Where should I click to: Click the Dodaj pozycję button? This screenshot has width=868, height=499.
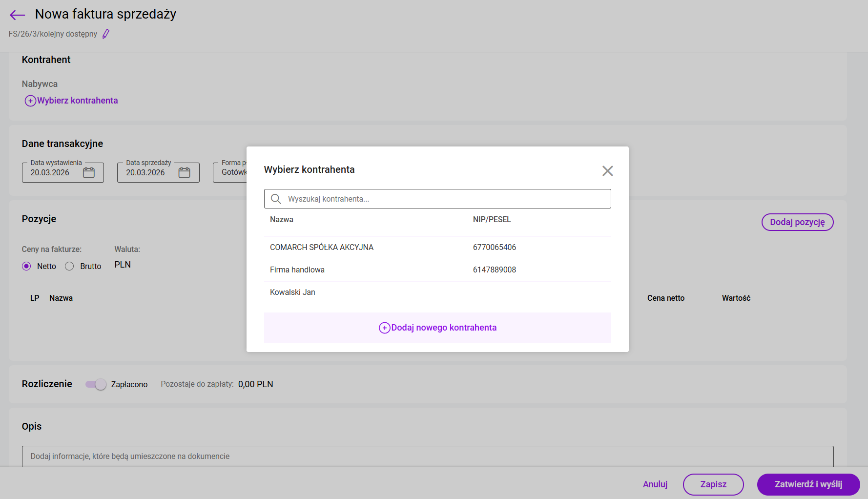(797, 222)
